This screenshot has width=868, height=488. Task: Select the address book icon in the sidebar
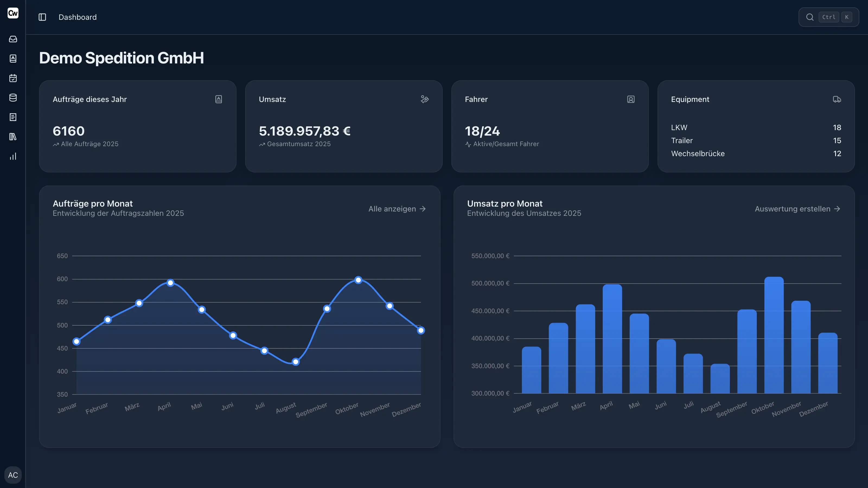click(x=13, y=58)
